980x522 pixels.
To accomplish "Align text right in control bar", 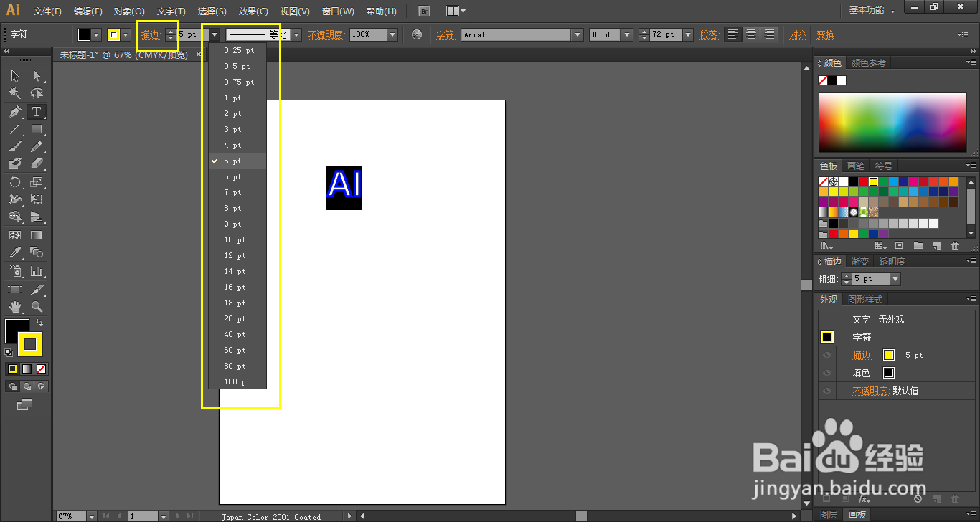I will [x=769, y=34].
